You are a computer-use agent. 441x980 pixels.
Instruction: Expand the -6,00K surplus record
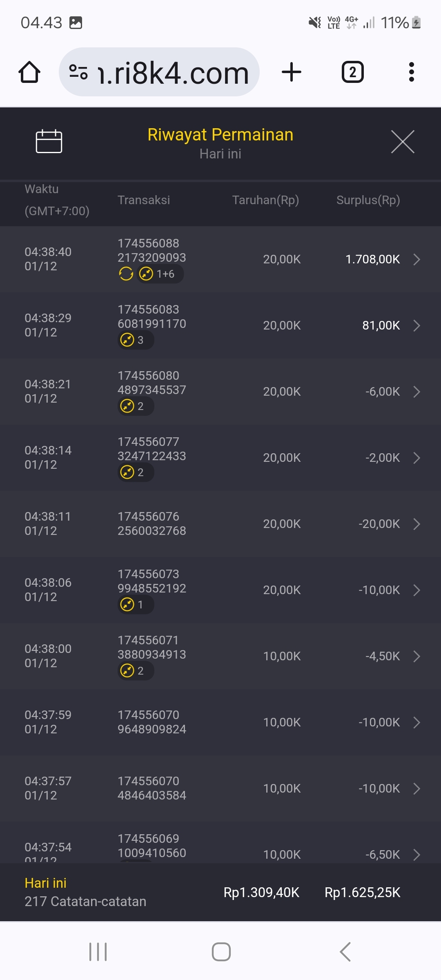[x=416, y=392]
